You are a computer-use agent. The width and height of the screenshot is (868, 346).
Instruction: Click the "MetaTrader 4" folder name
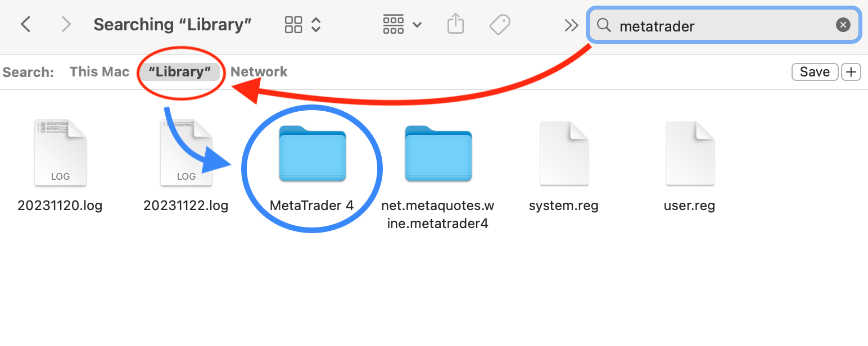(x=312, y=206)
